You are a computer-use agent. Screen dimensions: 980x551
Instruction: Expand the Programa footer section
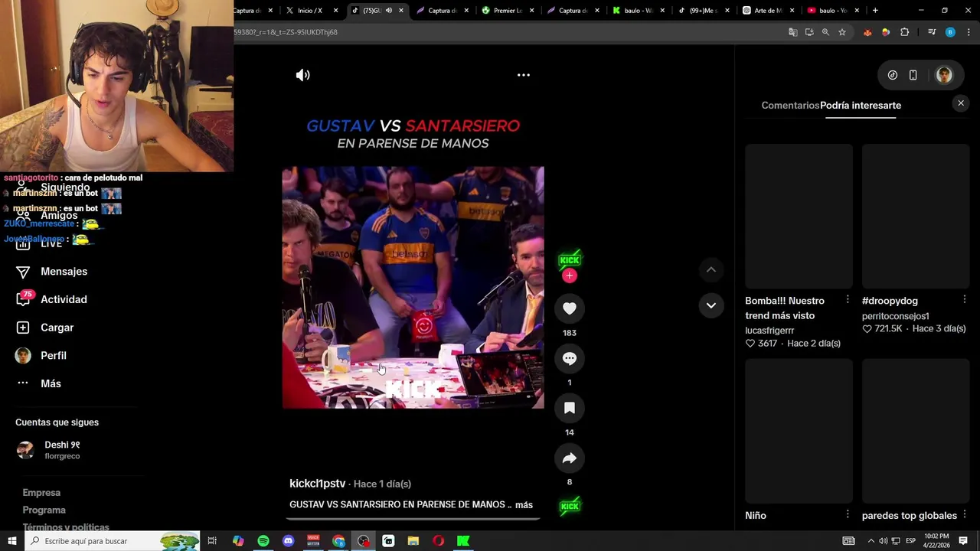pyautogui.click(x=44, y=510)
